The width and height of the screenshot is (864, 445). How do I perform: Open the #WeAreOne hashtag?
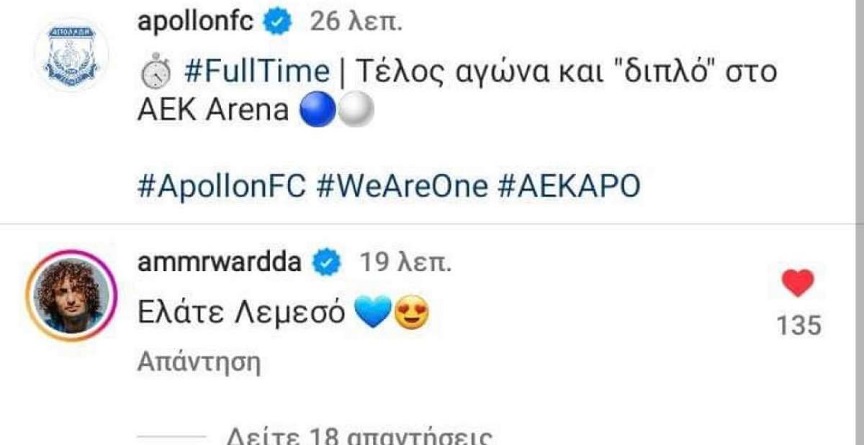point(402,187)
